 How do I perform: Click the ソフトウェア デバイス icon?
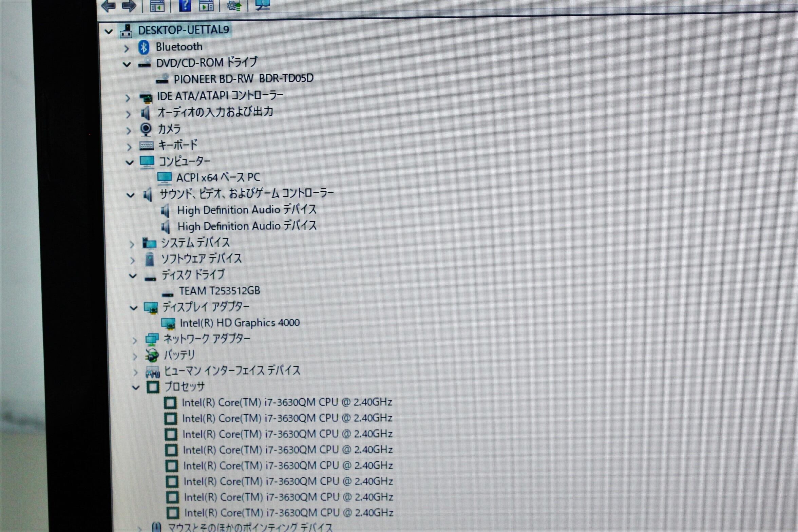pos(150,259)
